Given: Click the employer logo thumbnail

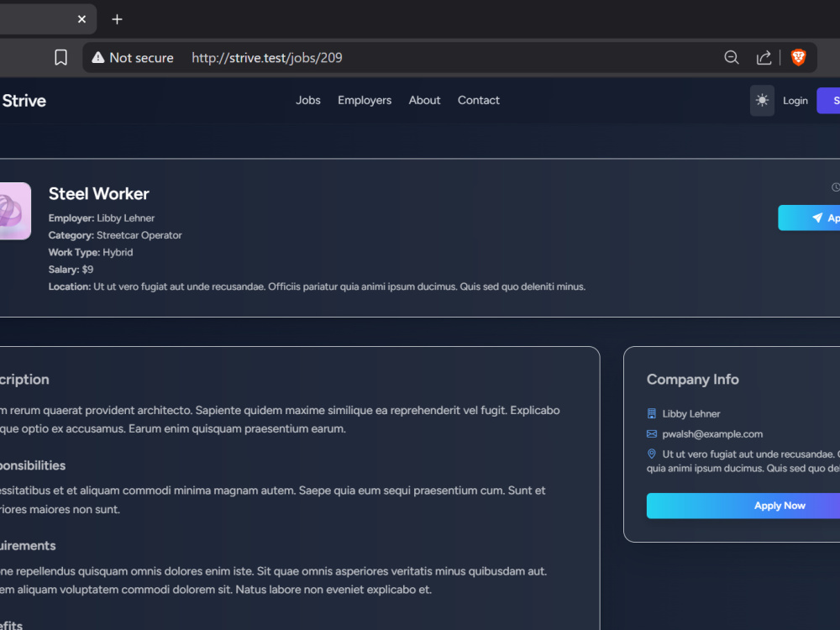Looking at the screenshot, I should pos(15,211).
